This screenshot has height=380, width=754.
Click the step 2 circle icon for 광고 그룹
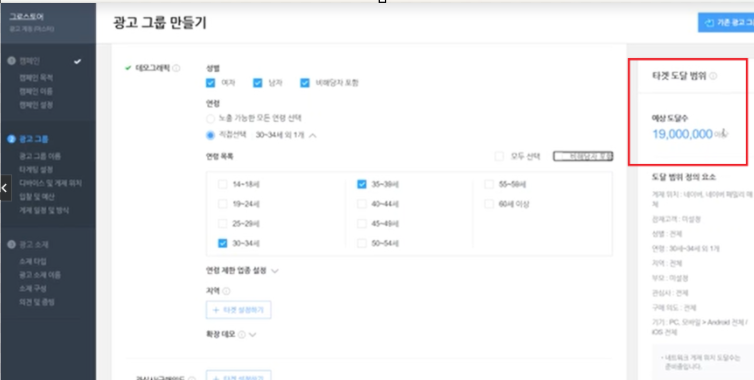[12, 139]
